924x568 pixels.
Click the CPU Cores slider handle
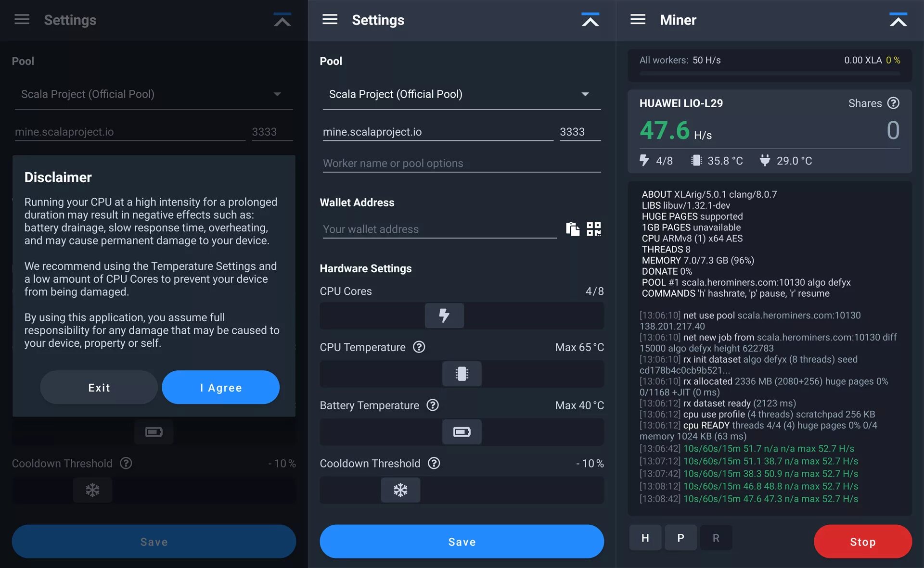(x=444, y=316)
